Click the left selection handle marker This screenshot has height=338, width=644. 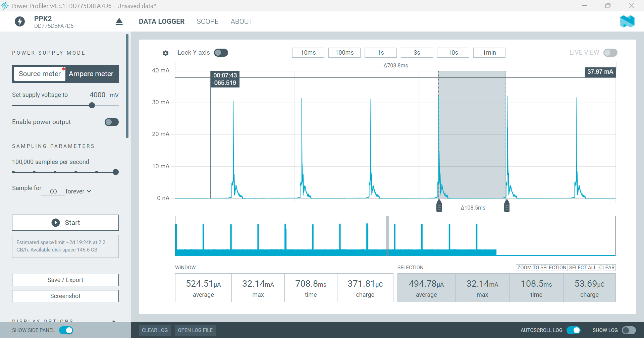pyautogui.click(x=439, y=206)
